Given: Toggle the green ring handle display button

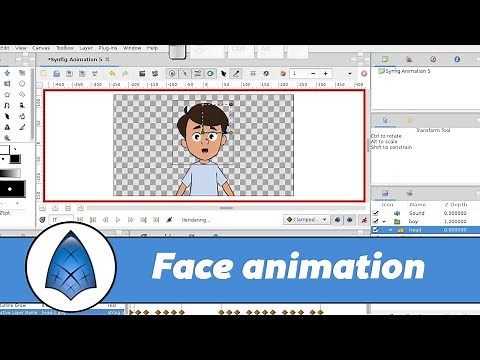Looking at the screenshot, I should coord(210,73).
